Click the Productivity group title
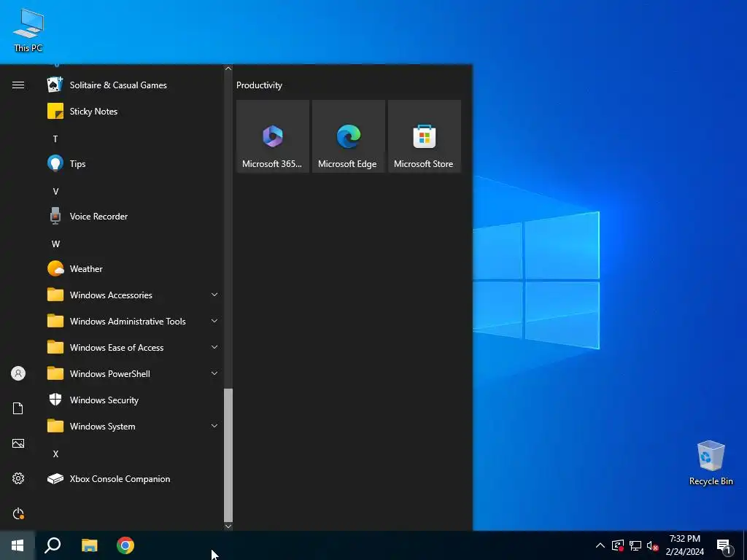 [x=259, y=85]
